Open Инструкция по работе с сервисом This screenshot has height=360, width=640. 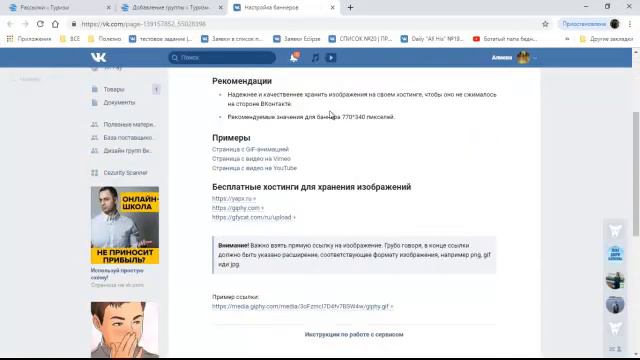click(354, 334)
